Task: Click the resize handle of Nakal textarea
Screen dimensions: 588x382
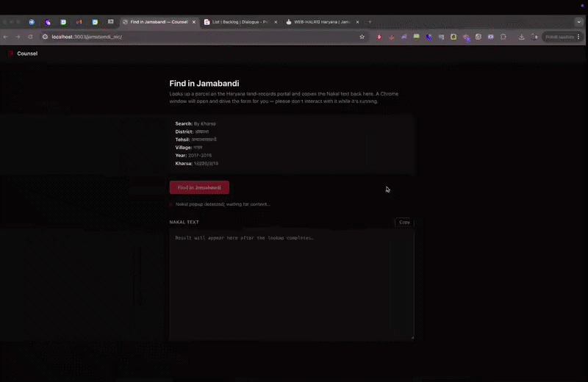Action: pyautogui.click(x=412, y=338)
